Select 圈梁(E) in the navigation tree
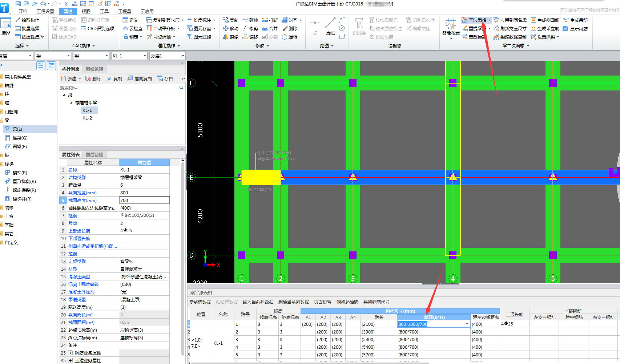Image resolution: width=620 pixels, height=364 pixels. click(x=20, y=146)
